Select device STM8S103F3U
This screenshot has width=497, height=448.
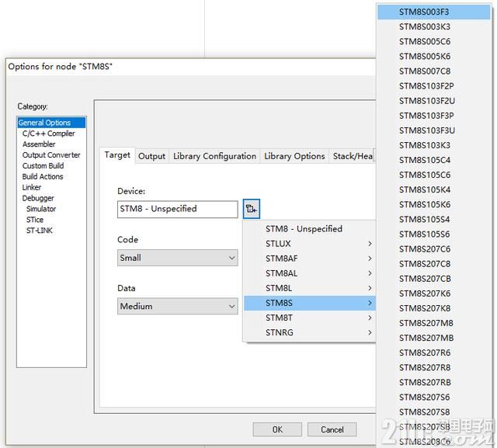433,130
